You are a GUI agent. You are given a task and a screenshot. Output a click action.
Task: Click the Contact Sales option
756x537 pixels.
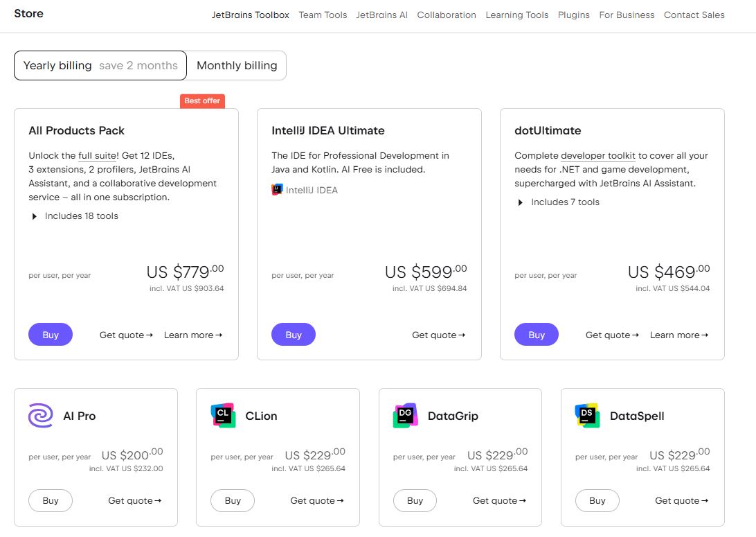(694, 15)
